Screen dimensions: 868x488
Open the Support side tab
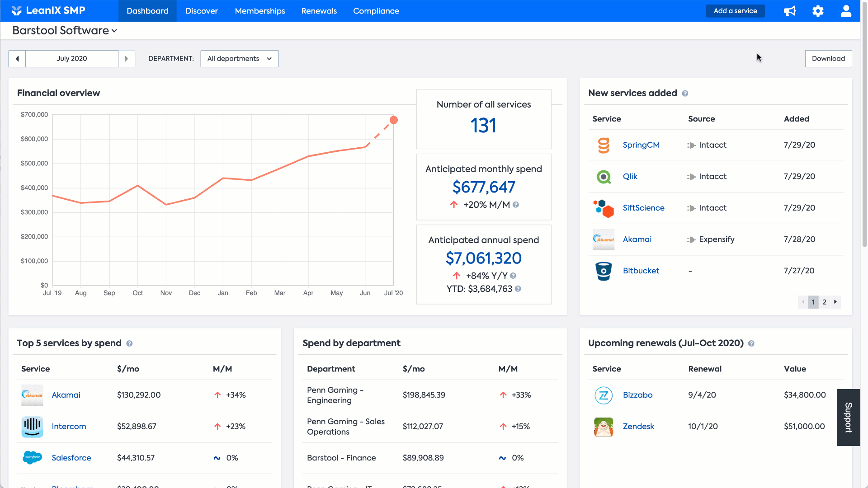click(849, 418)
